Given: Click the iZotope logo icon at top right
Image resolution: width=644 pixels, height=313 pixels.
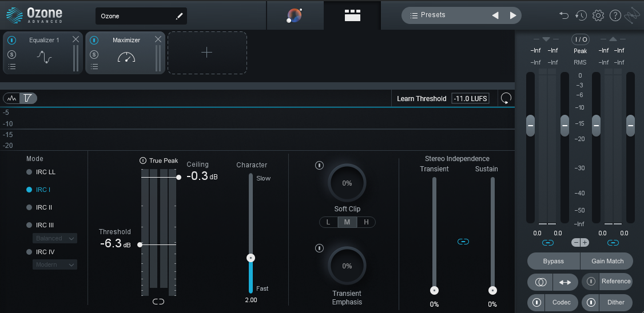Looking at the screenshot, I should pos(631,16).
